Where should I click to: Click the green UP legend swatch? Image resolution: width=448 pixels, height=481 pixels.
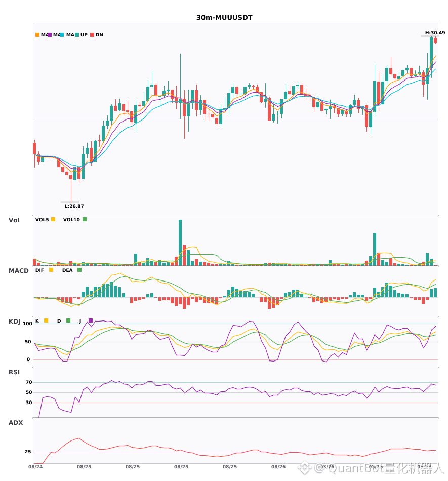click(x=77, y=35)
